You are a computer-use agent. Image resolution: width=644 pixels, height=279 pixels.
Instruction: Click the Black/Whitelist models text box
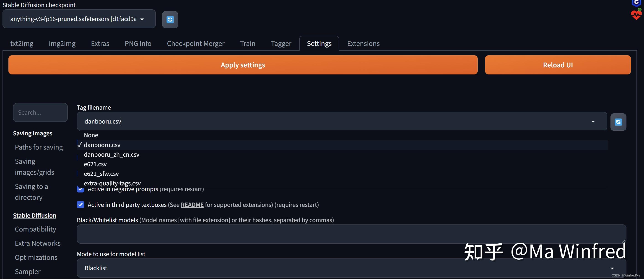coord(351,234)
